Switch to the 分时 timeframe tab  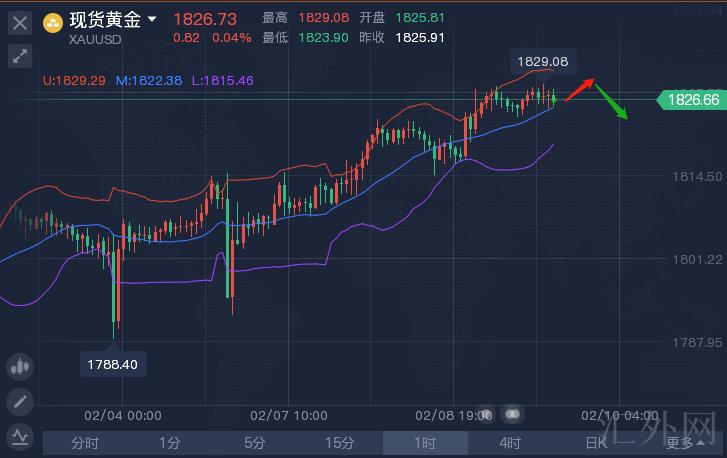click(x=85, y=443)
